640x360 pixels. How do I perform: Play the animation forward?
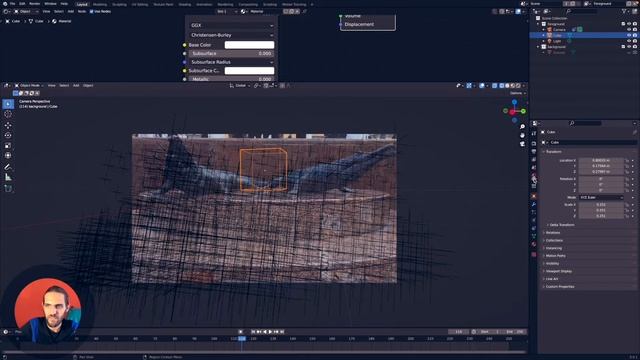270,332
